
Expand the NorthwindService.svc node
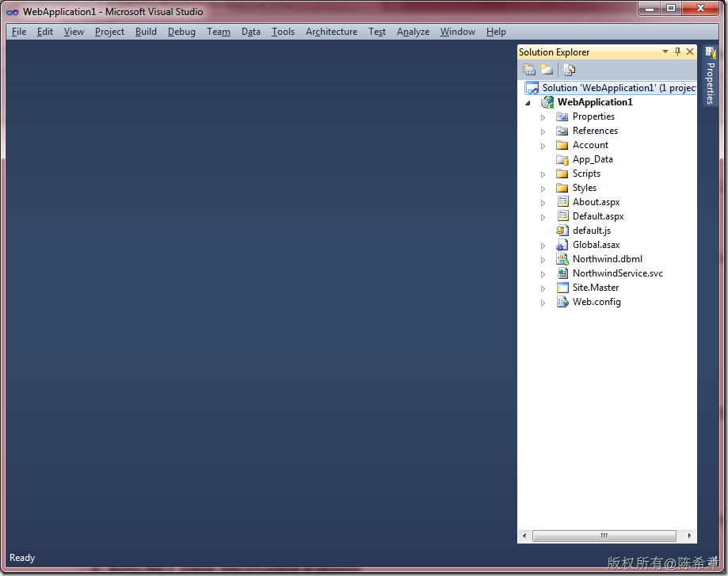pos(543,274)
